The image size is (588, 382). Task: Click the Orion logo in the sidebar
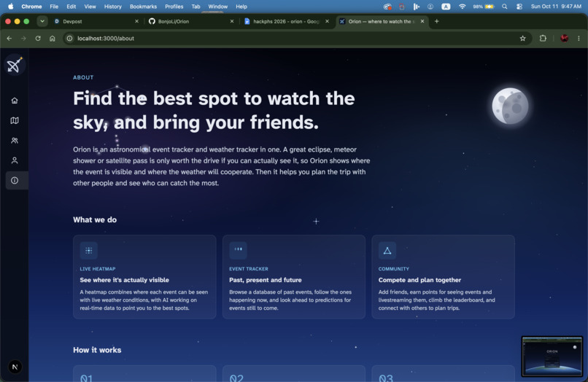tap(15, 65)
